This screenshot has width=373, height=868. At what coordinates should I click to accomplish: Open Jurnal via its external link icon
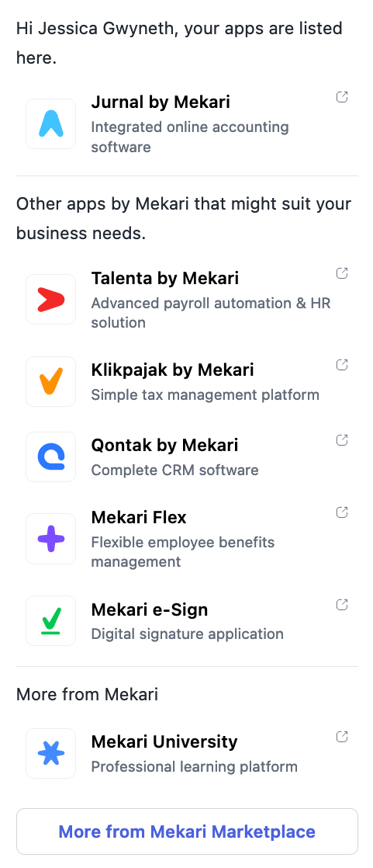pos(342,97)
